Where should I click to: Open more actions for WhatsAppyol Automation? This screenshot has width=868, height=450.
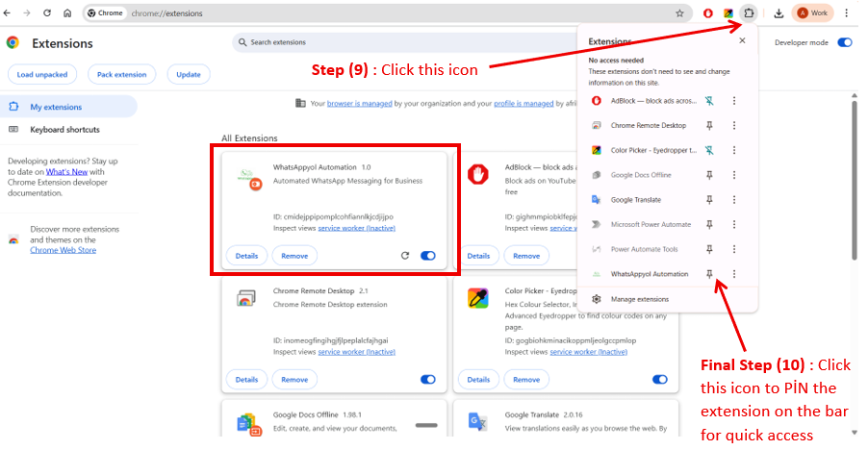(x=734, y=274)
